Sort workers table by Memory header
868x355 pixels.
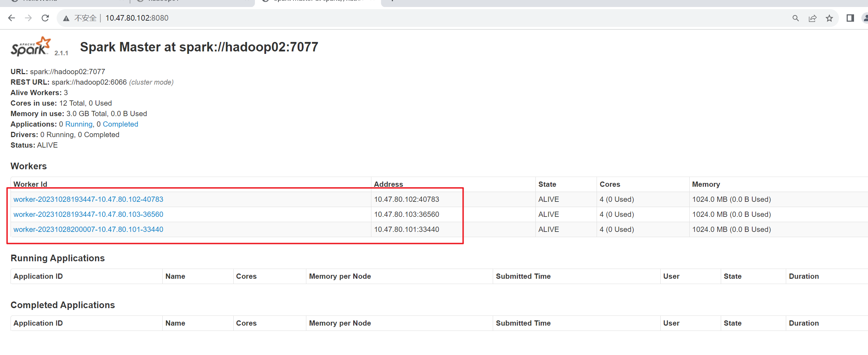coord(706,184)
